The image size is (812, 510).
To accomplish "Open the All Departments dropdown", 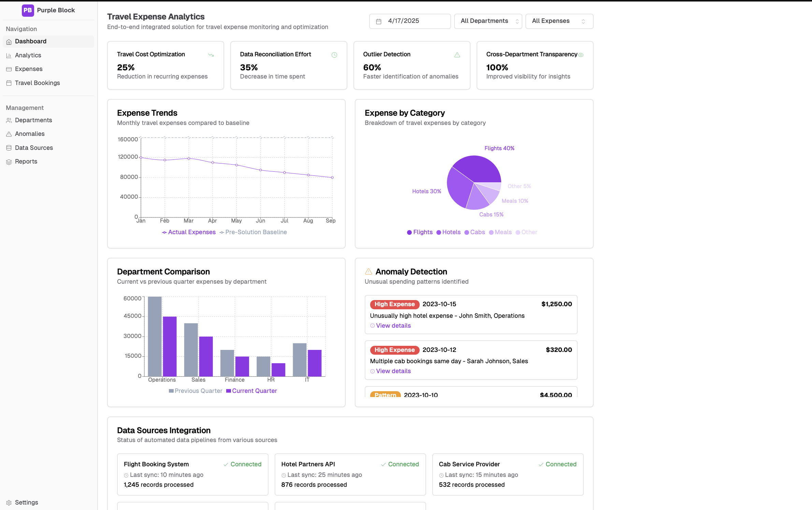I will coord(488,21).
